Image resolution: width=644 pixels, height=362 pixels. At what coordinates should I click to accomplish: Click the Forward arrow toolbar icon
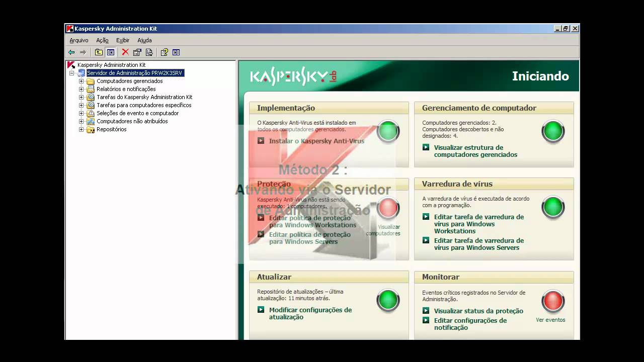pos(83,52)
